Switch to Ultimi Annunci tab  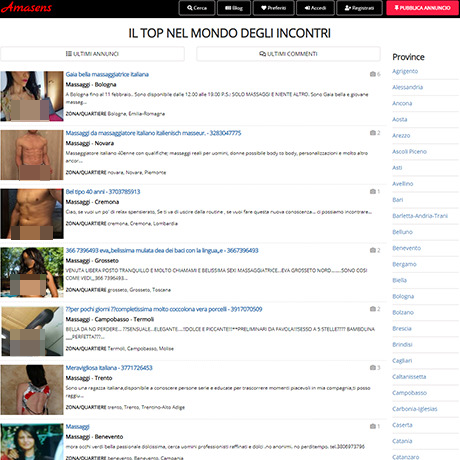92,54
